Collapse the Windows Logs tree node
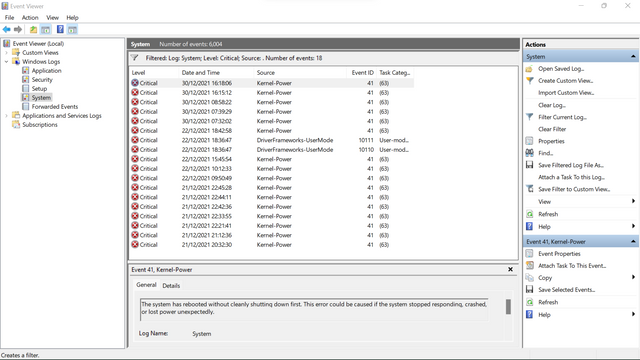Viewport: 640px width, 360px height. (6, 61)
